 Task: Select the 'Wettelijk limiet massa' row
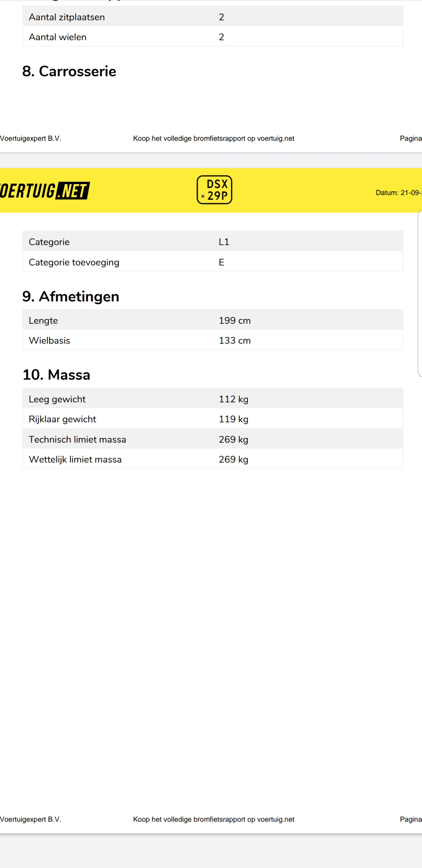[213, 459]
